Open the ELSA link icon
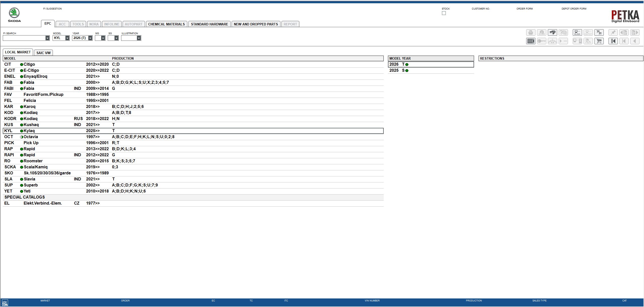 [x=577, y=32]
